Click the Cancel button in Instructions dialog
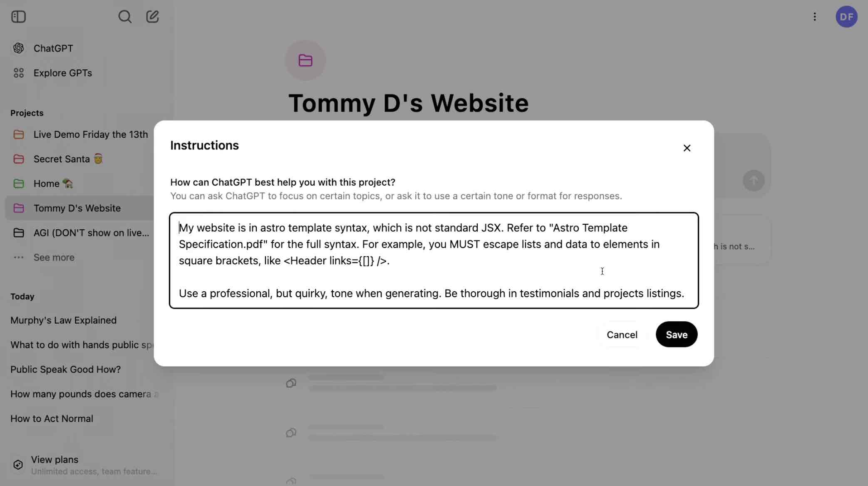 pyautogui.click(x=621, y=334)
